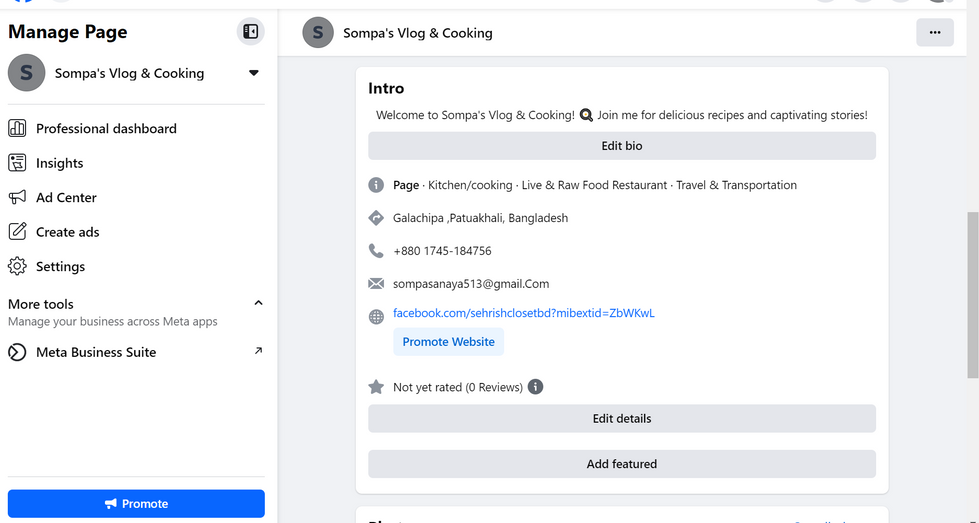Click the blue Promote button

pos(136,504)
